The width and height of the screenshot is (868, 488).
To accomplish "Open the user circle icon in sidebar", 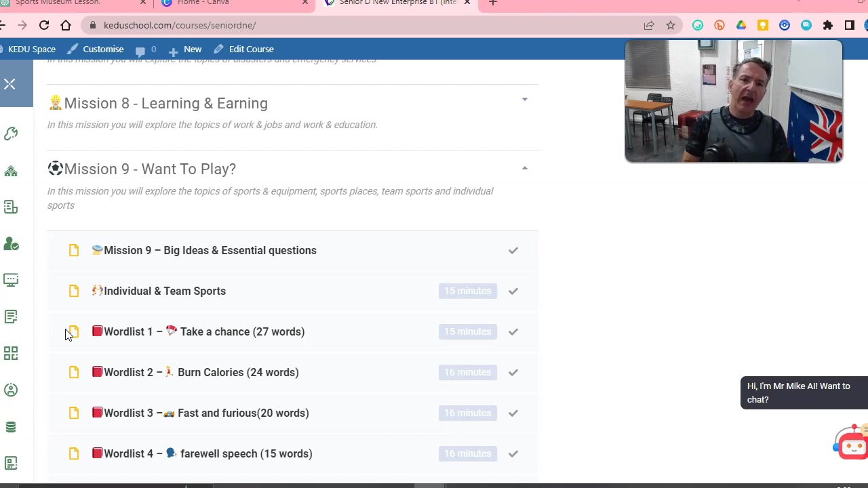I will point(11,390).
